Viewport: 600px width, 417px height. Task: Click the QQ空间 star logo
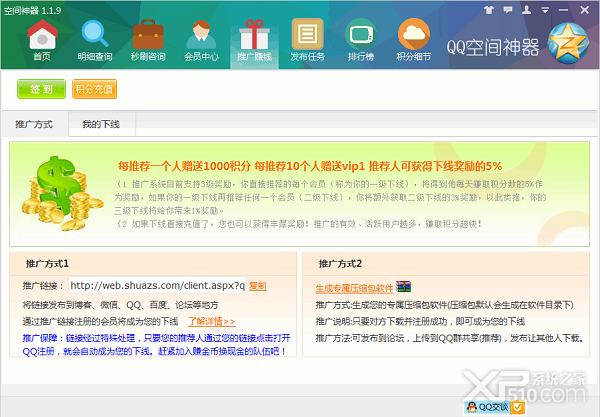coord(568,43)
